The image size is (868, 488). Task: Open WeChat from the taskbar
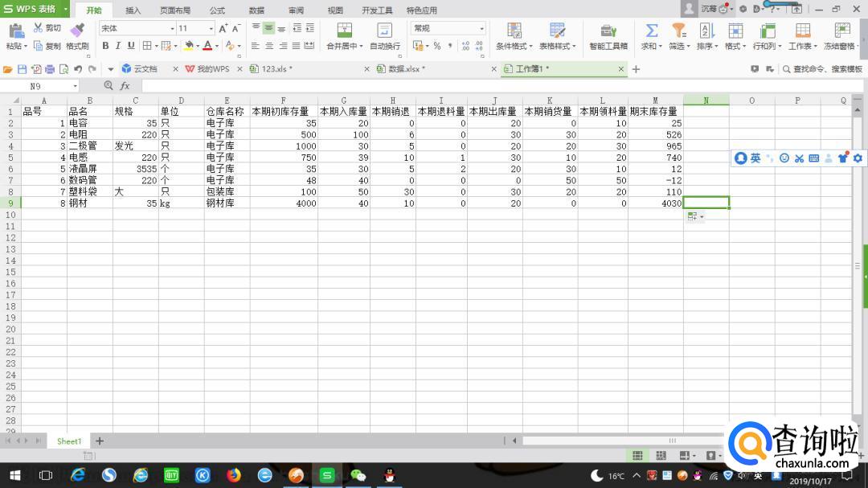point(358,475)
